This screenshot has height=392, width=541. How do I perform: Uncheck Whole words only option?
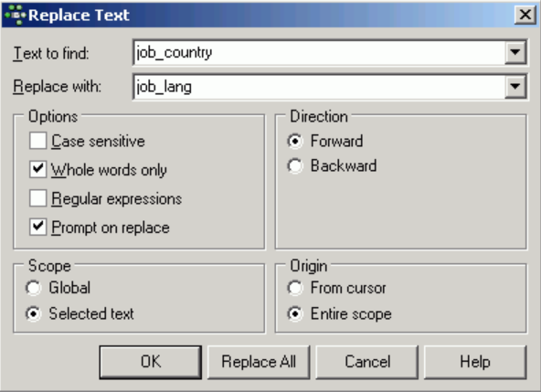[x=38, y=169]
